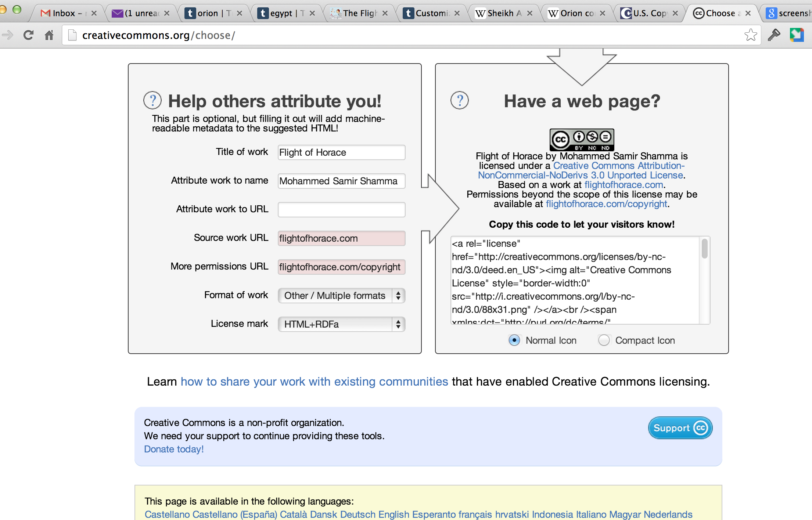The width and height of the screenshot is (812, 520).
Task: Click the browser reload icon
Action: tap(28, 35)
